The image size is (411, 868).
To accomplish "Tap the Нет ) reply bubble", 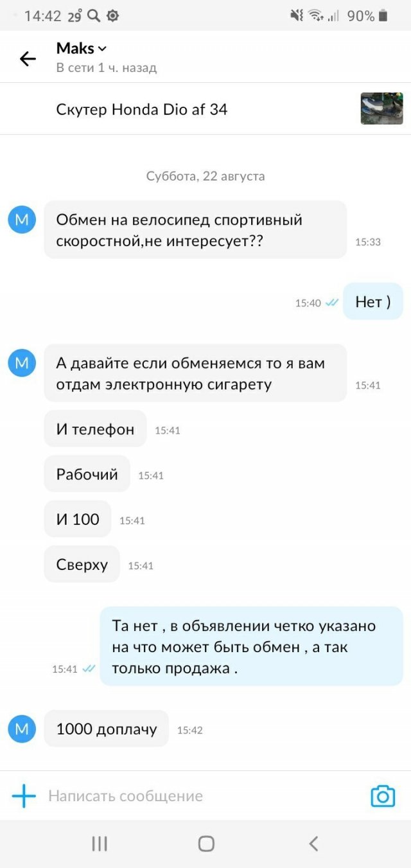I will coord(373,301).
